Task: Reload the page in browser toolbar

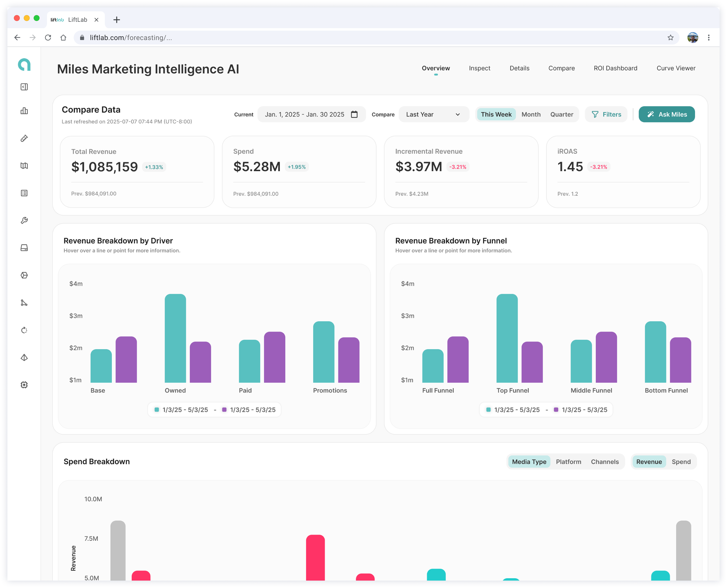Action: (x=48, y=38)
